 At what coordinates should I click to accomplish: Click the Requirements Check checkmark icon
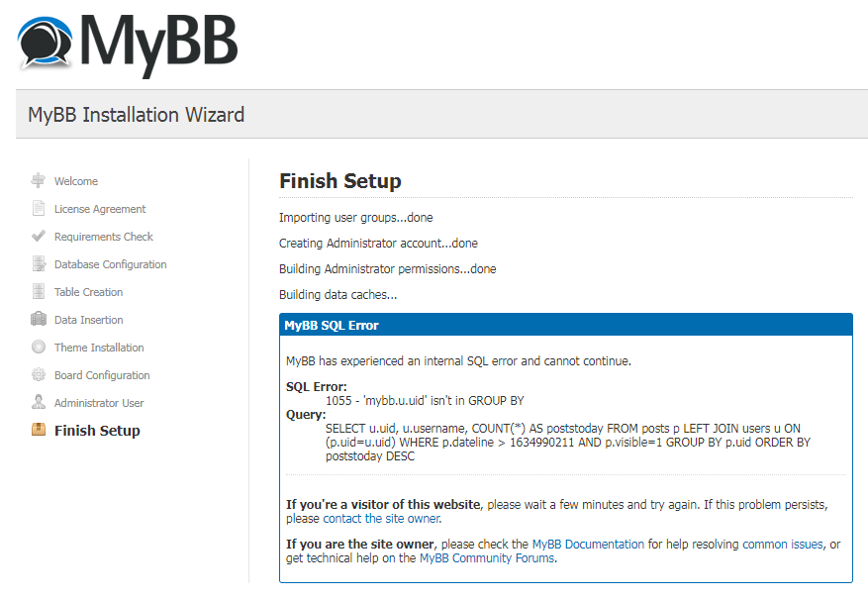tap(39, 236)
